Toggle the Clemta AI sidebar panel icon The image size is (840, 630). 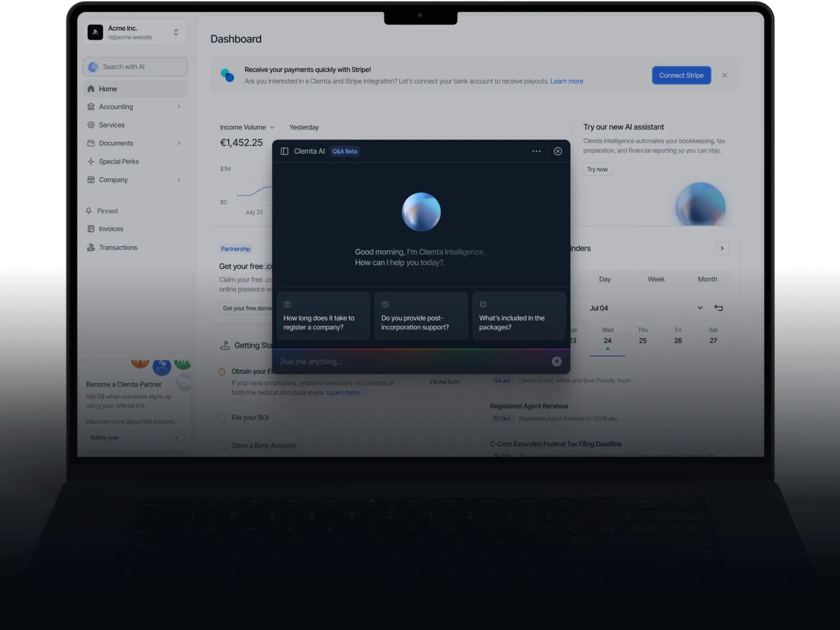point(284,151)
